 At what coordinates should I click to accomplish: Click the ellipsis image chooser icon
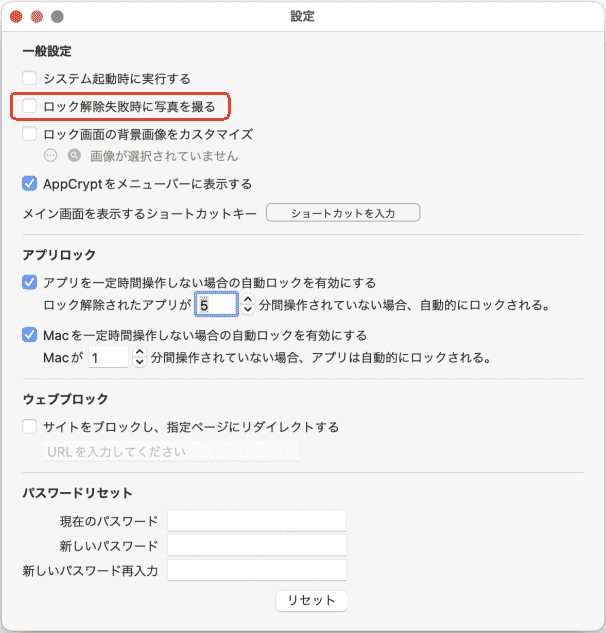pyautogui.click(x=52, y=156)
